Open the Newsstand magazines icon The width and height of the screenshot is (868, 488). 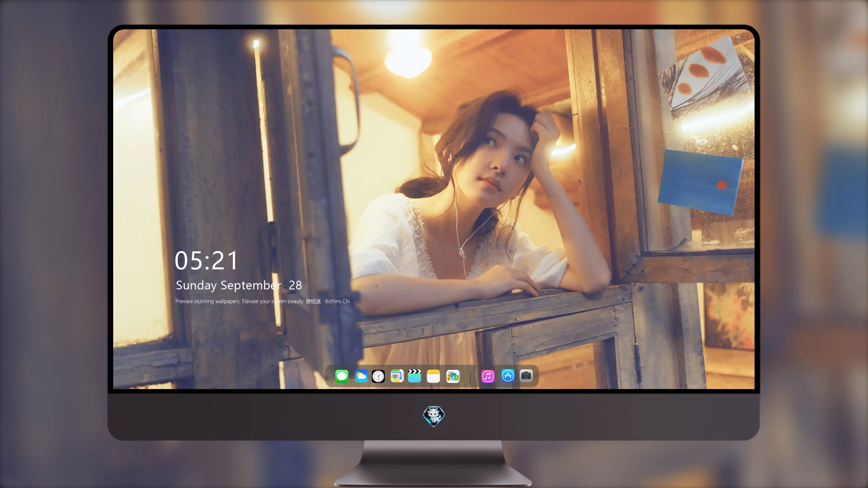453,376
